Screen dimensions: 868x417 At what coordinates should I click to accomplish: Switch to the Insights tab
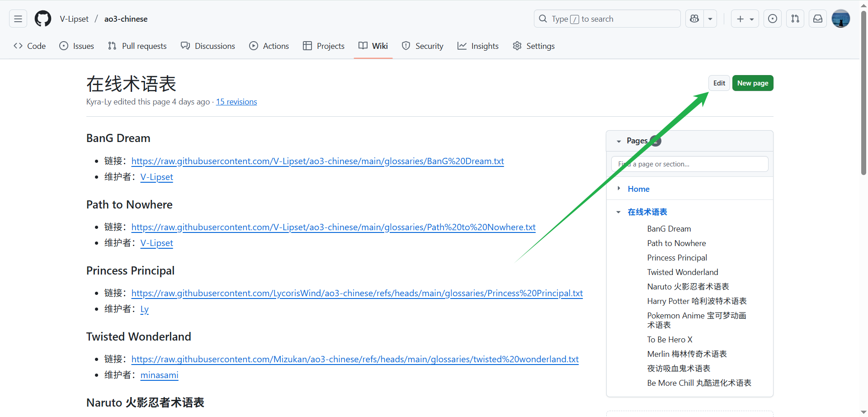click(478, 46)
